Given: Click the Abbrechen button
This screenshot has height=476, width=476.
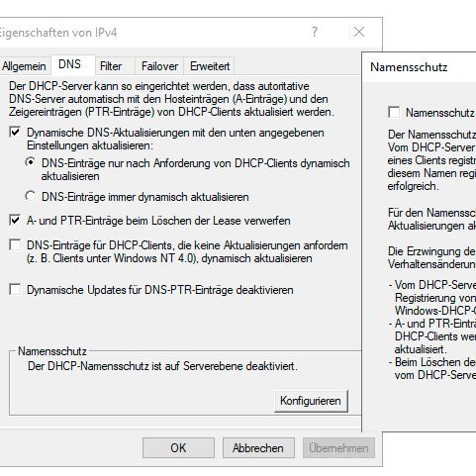Looking at the screenshot, I should (258, 448).
